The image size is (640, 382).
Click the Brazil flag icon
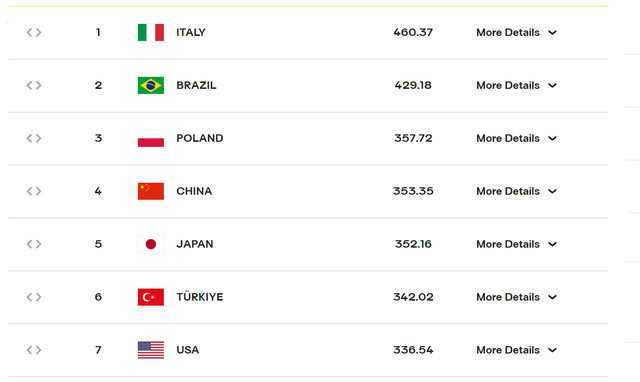[x=151, y=85]
